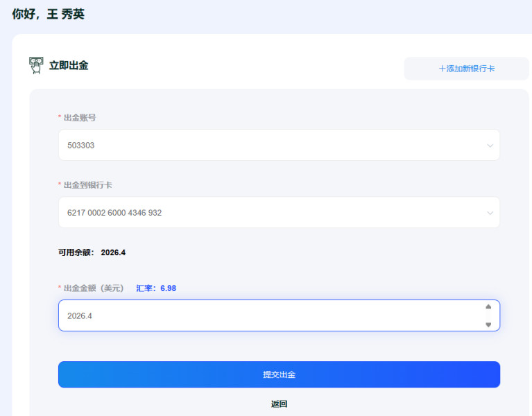
Task: Expand the bank card chevron arrow
Action: [490, 213]
